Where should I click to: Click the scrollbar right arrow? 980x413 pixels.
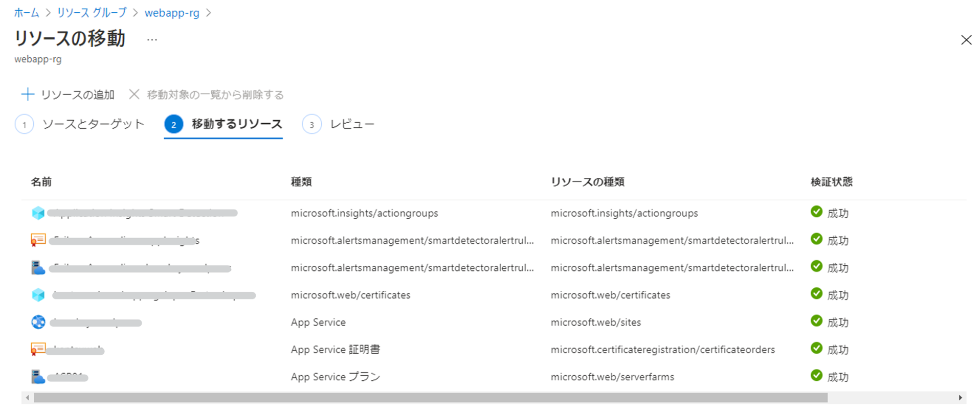coord(960,398)
